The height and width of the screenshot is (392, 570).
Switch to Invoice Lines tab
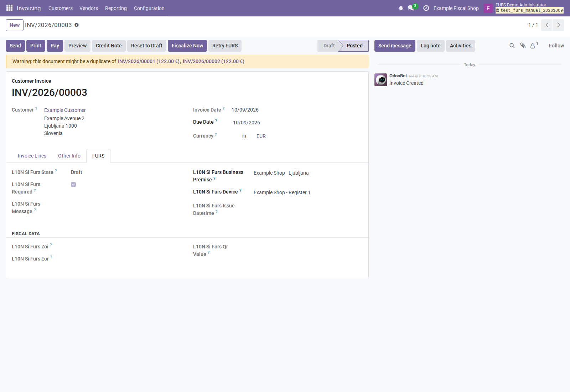click(x=32, y=156)
